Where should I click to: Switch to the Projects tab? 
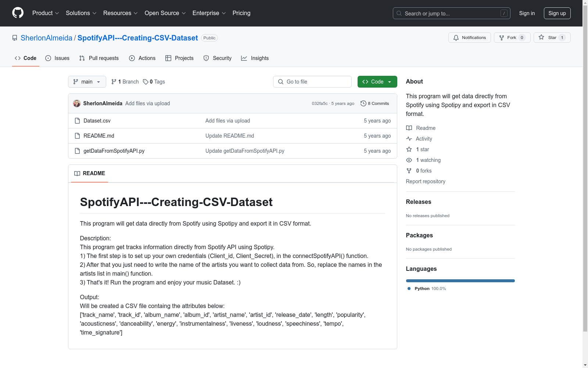[x=179, y=58]
